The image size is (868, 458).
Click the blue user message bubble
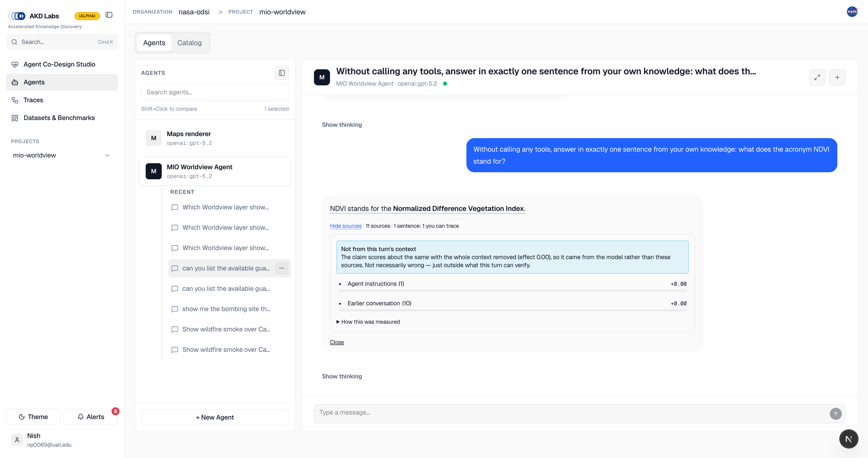(651, 155)
